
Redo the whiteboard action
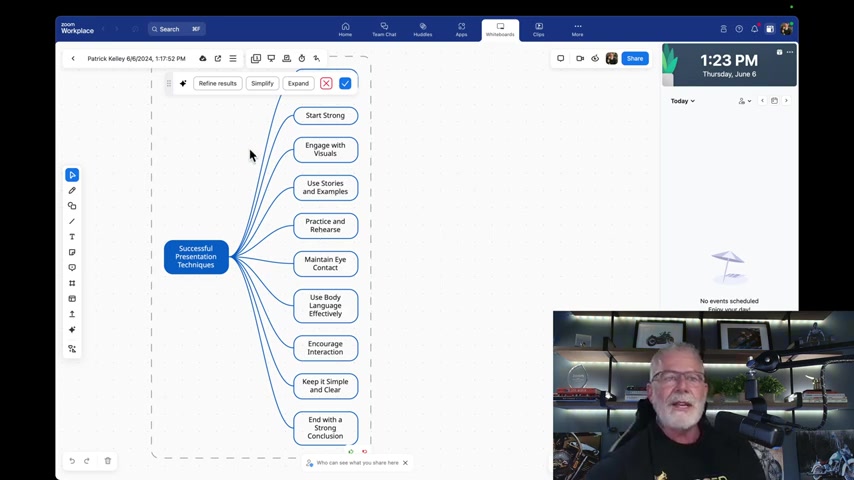[87, 461]
